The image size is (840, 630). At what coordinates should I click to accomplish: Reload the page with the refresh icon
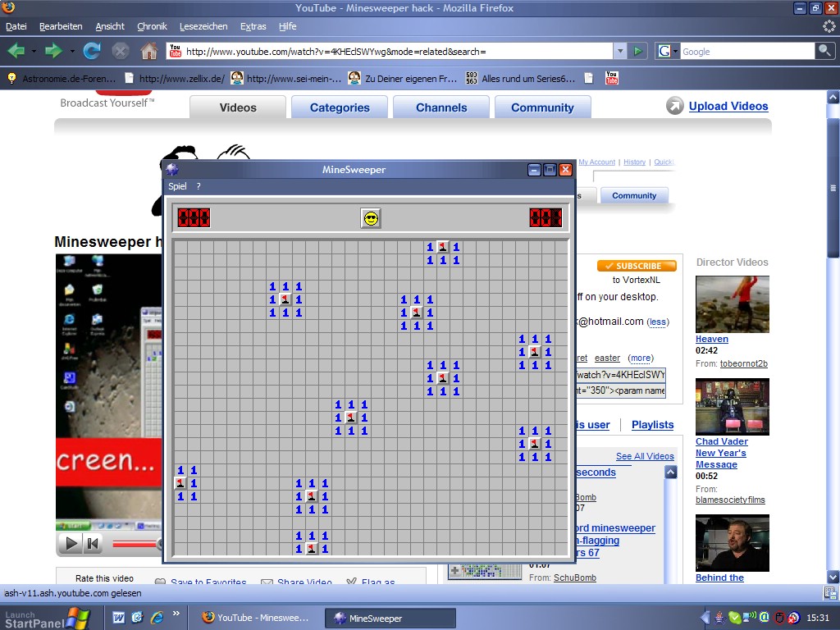click(x=92, y=51)
